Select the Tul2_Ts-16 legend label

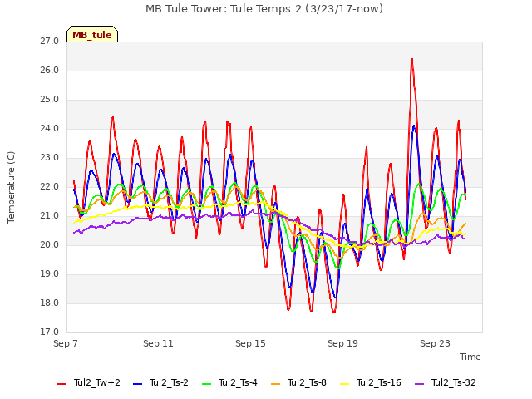379,382
